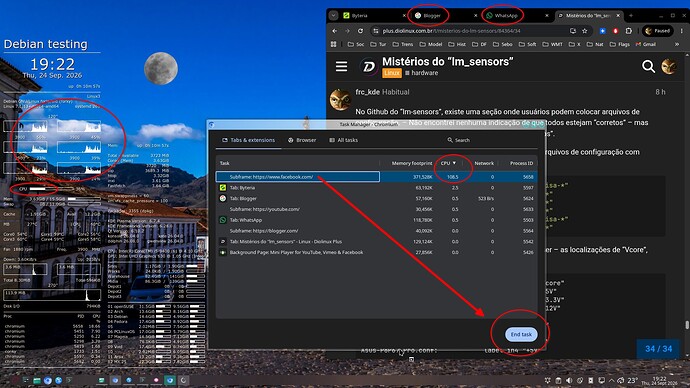Select the Mini Player background page row
Viewport: 690px width, 388px height.
(377, 252)
